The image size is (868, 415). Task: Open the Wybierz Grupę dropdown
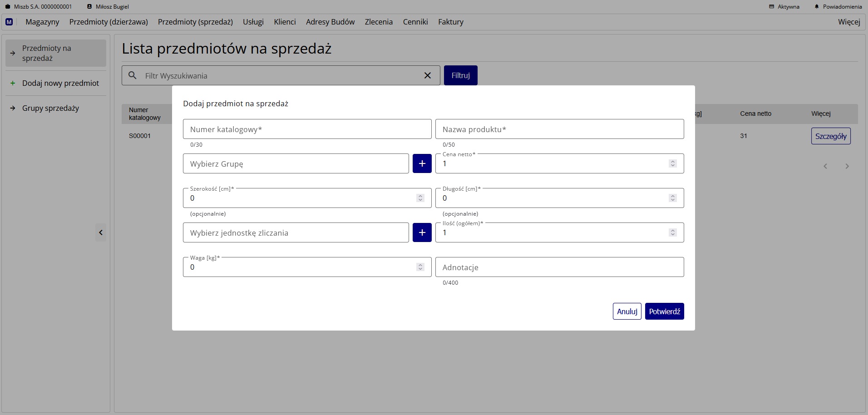(x=296, y=163)
